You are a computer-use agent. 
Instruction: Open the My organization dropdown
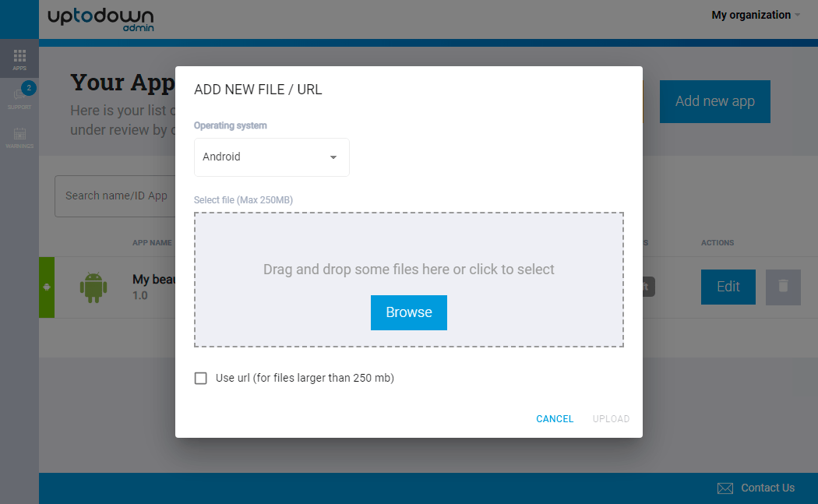point(750,14)
